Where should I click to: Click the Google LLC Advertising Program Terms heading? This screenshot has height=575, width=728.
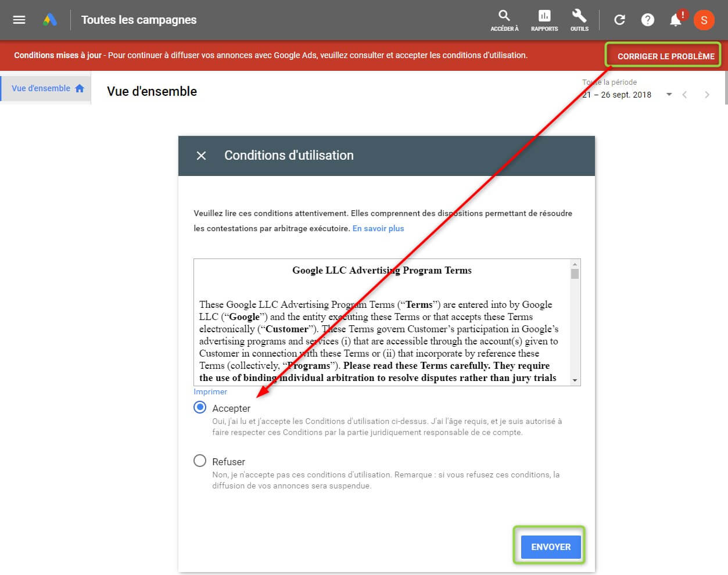point(382,270)
